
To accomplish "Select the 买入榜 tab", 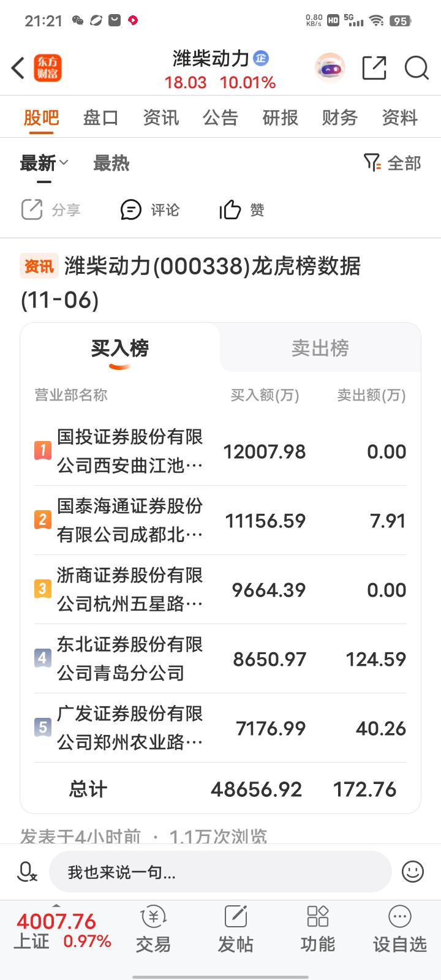I will point(120,348).
